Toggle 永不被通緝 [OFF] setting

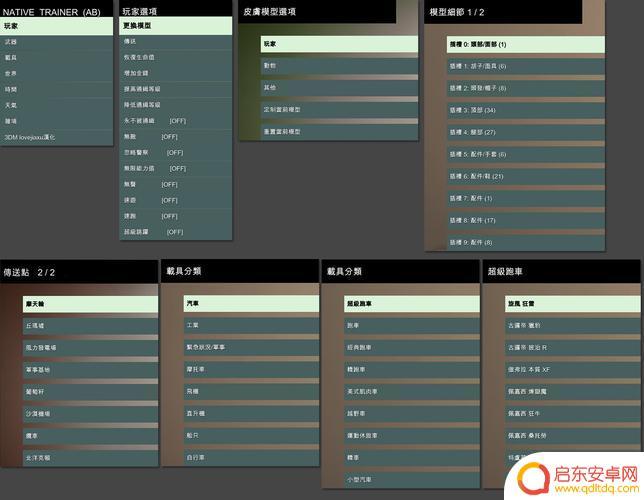(176, 121)
